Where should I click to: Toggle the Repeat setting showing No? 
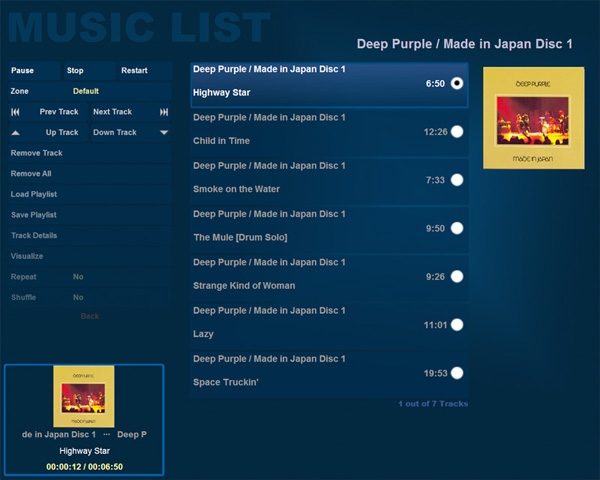[x=90, y=277]
